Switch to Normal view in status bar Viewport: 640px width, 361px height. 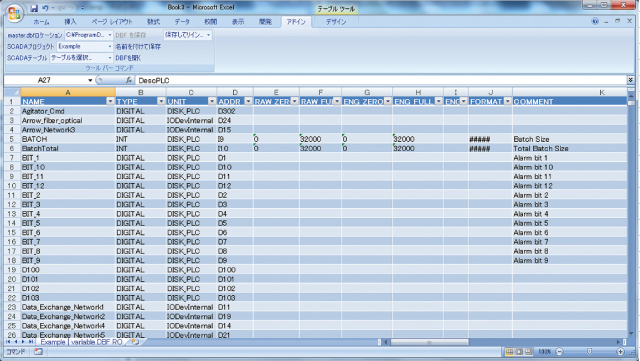(509, 351)
